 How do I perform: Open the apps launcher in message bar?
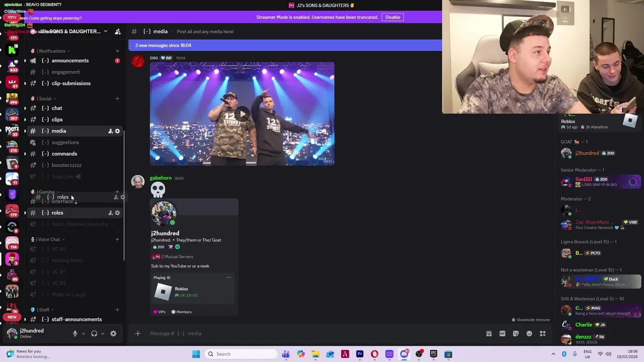click(543, 333)
